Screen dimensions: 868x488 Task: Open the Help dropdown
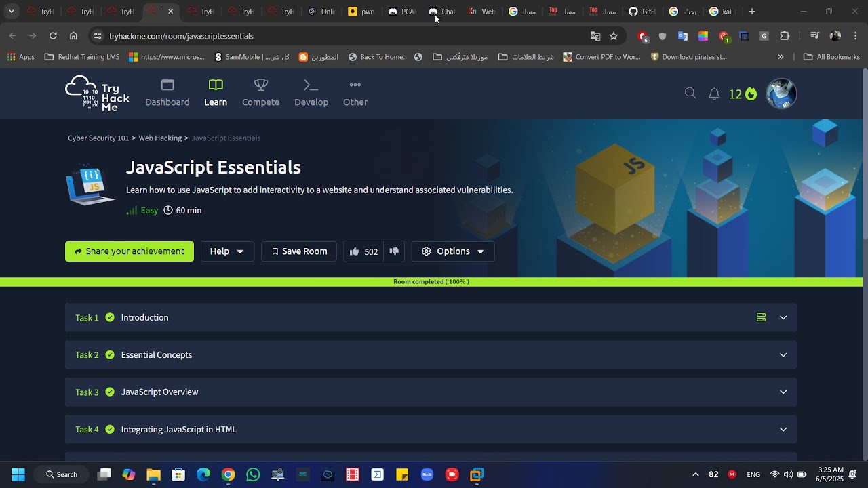pos(227,251)
